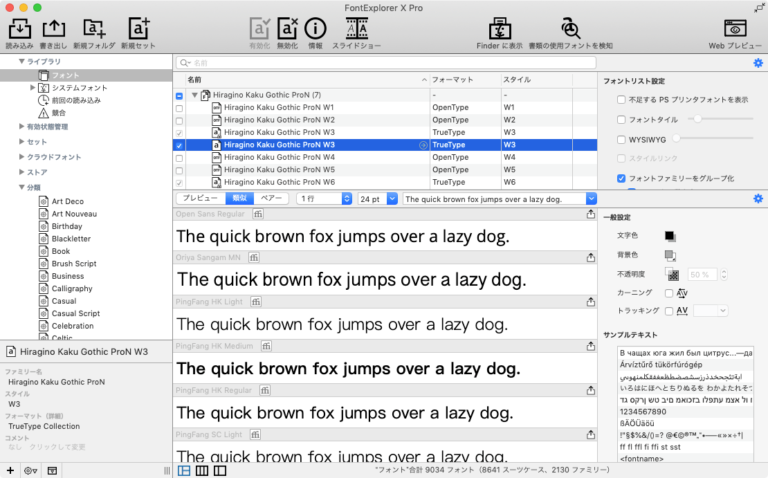Open the 1 行 line count dropdown

pyautogui.click(x=324, y=199)
